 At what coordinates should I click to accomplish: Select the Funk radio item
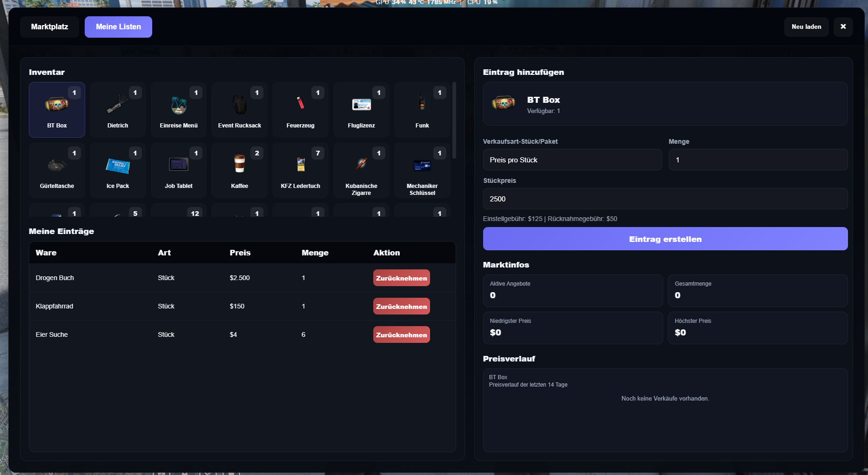[x=422, y=110]
